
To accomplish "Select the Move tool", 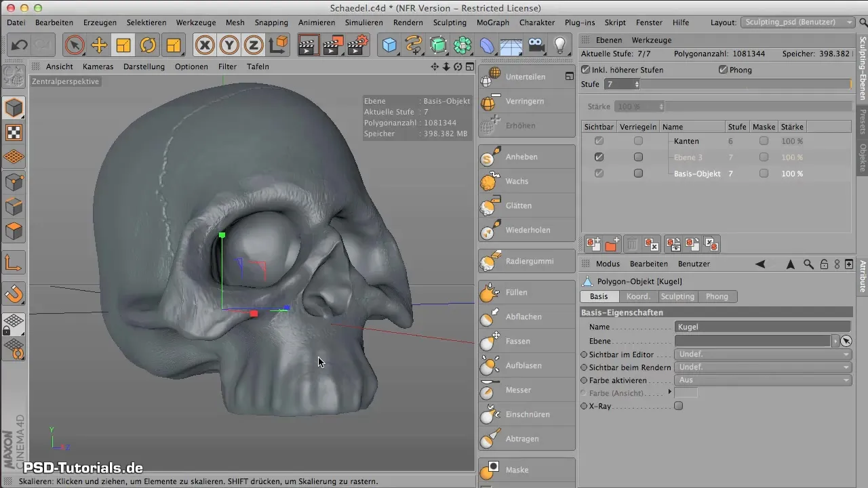I will [x=99, y=45].
